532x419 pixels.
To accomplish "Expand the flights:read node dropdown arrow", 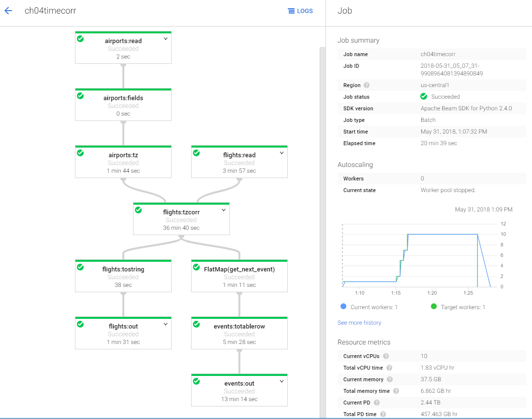I will 281,153.
